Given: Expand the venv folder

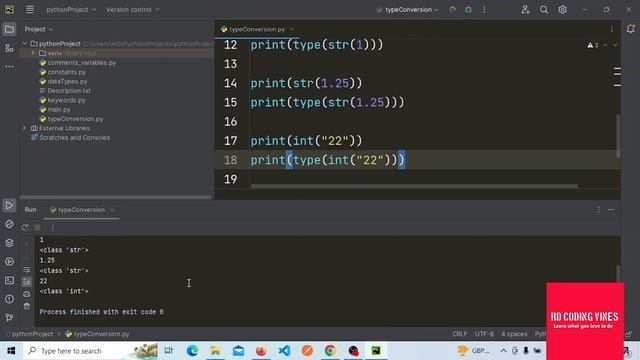Looking at the screenshot, I should (x=33, y=53).
